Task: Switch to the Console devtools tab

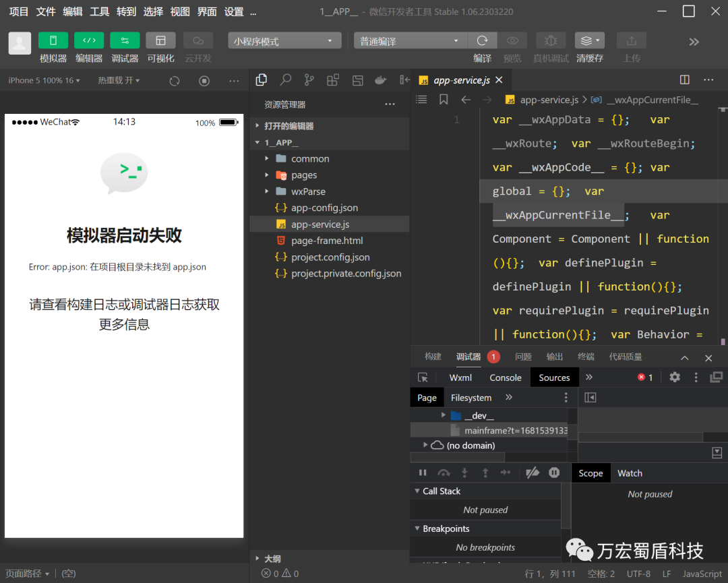Action: (x=505, y=377)
